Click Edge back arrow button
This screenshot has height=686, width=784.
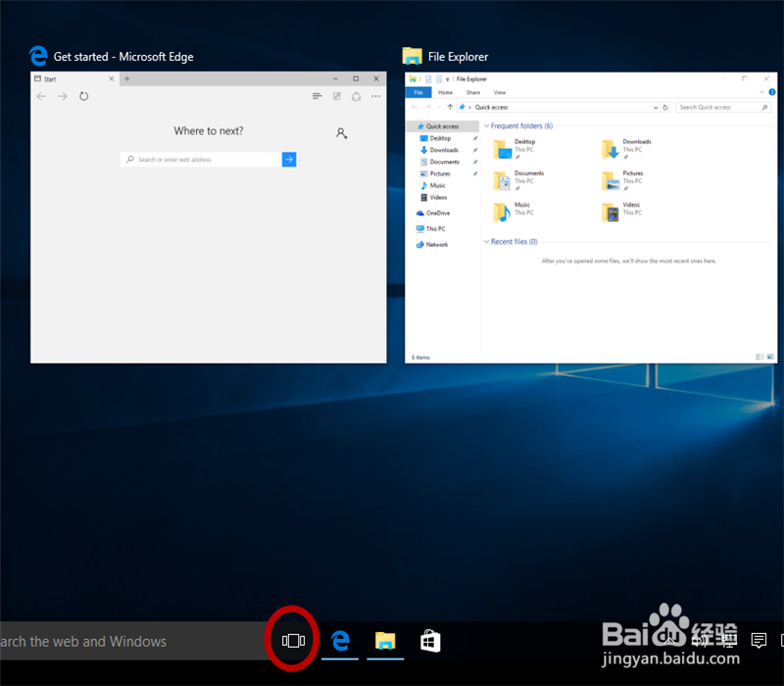(41, 96)
